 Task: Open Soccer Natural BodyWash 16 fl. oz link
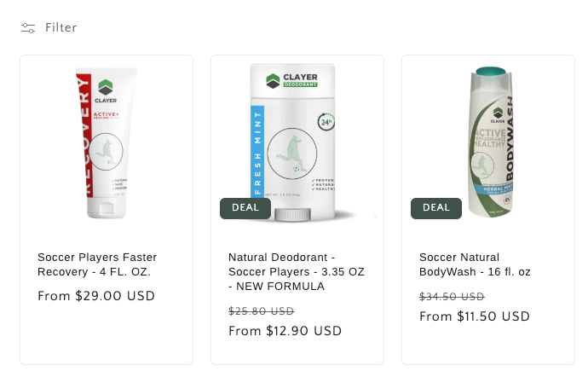coord(475,264)
